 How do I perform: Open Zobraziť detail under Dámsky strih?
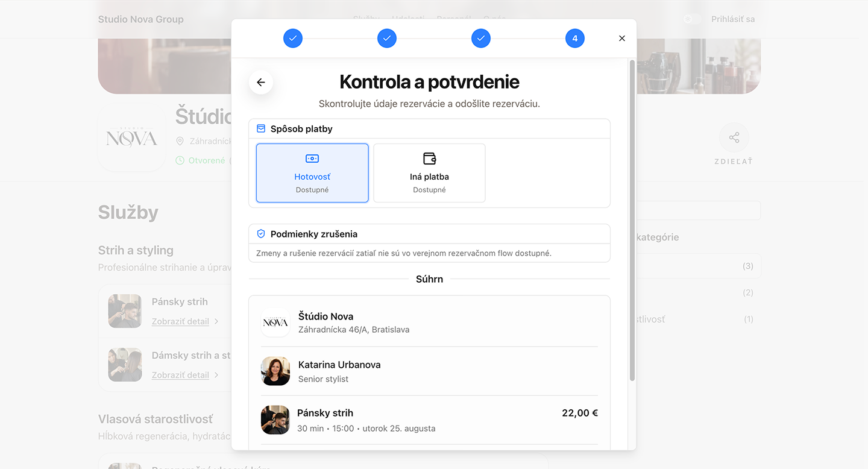[x=180, y=375]
